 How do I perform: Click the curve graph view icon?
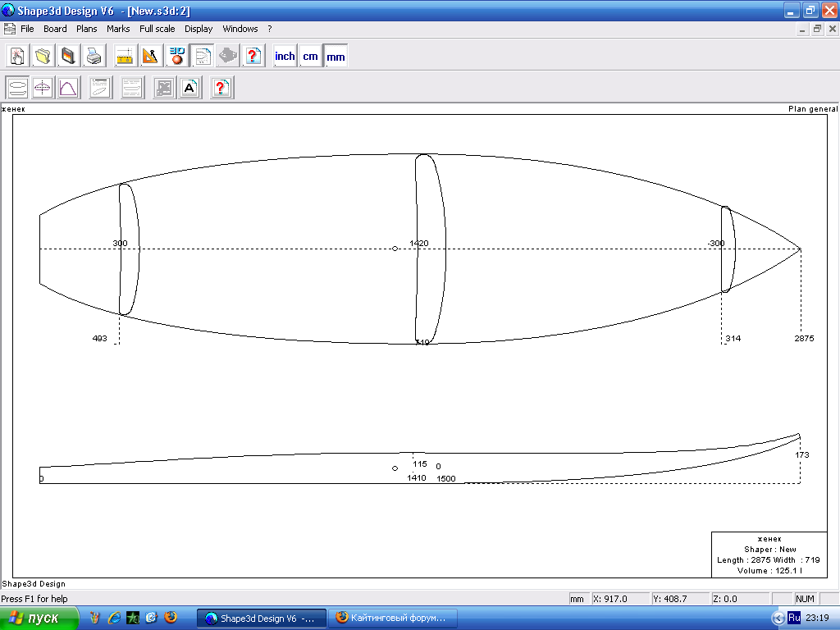coord(68,87)
